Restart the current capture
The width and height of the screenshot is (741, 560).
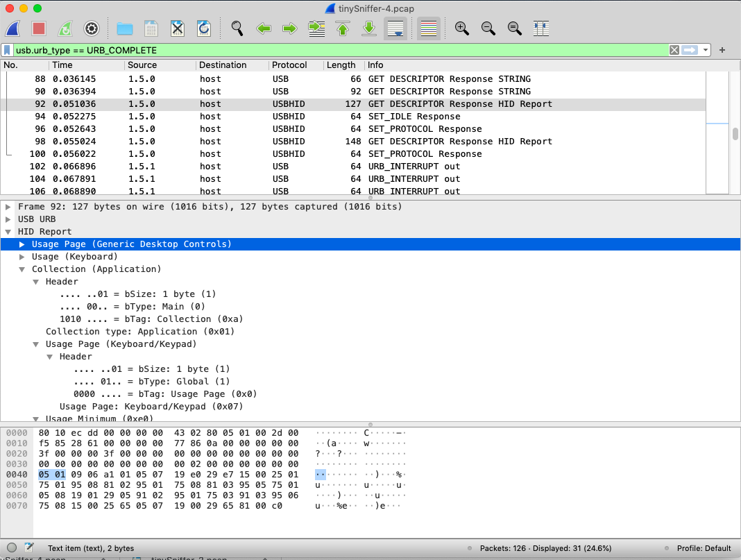[x=65, y=29]
